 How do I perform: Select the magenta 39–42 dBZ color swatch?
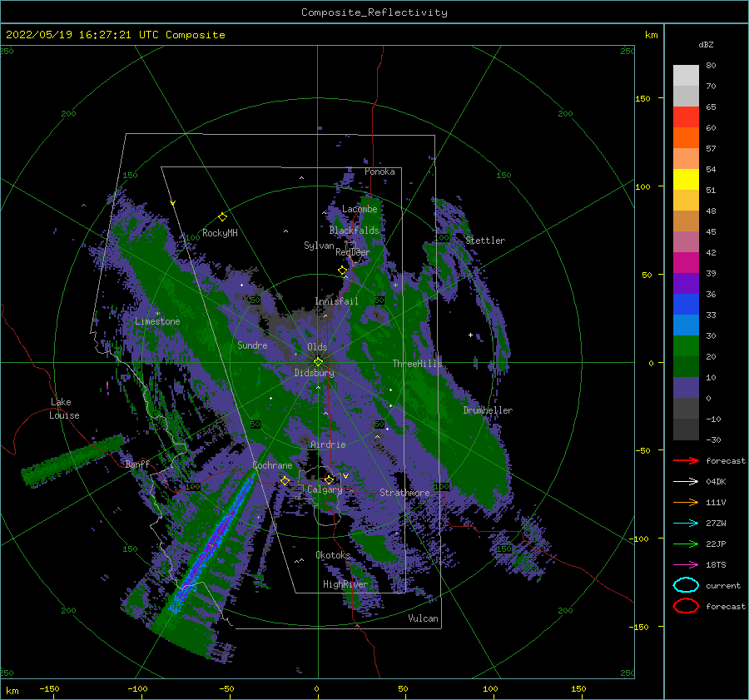coord(686,263)
